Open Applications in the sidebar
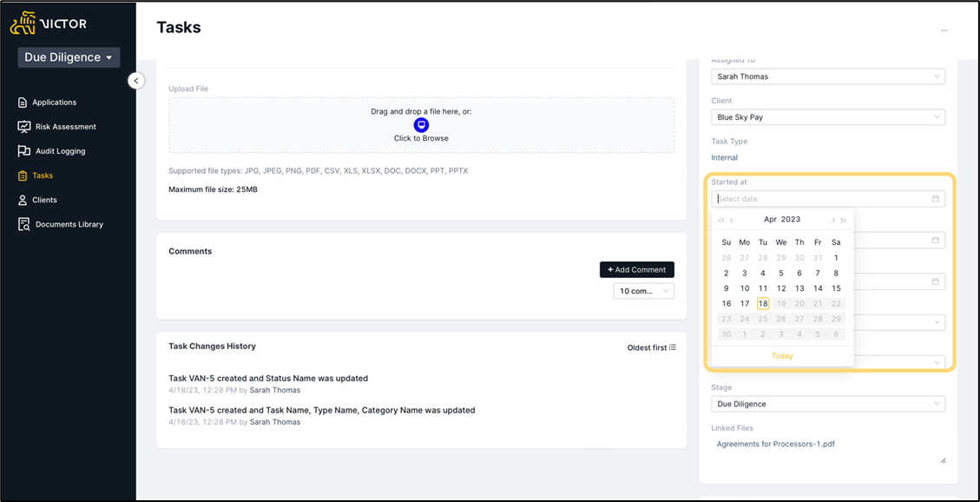Viewport: 980px width, 502px height. point(55,102)
